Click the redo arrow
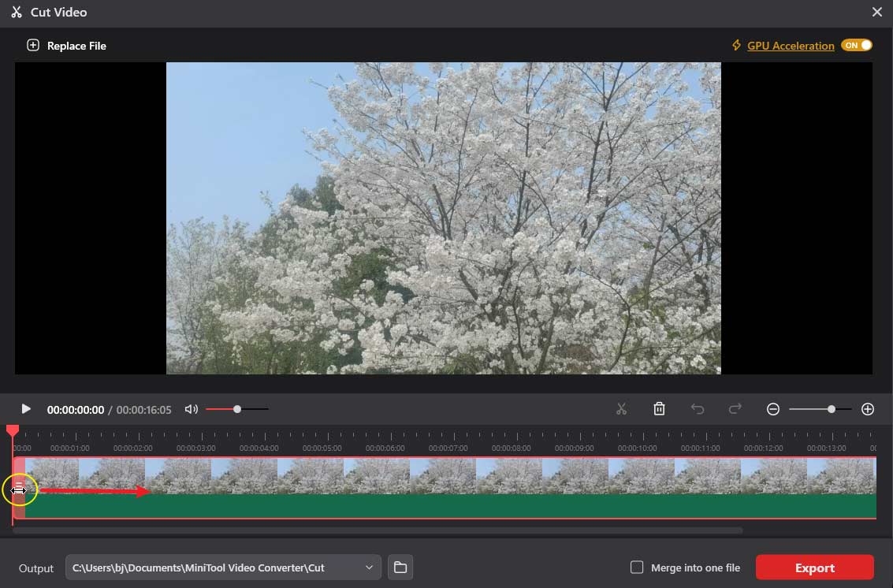893x588 pixels. click(735, 409)
